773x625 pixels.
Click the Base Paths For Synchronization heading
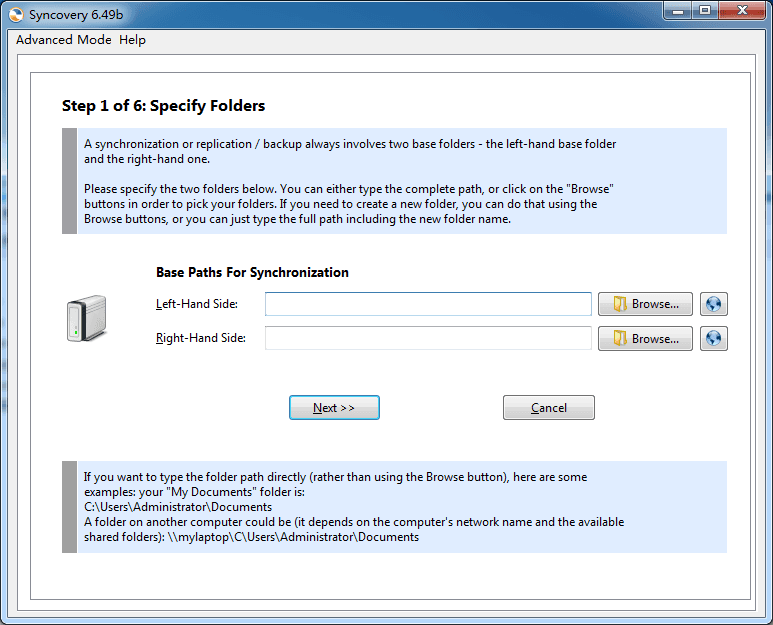[252, 272]
